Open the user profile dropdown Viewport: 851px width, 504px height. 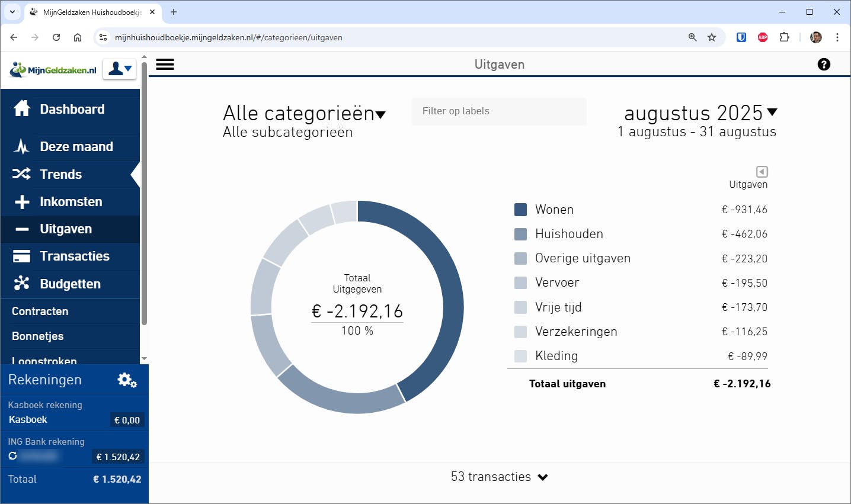[x=120, y=69]
